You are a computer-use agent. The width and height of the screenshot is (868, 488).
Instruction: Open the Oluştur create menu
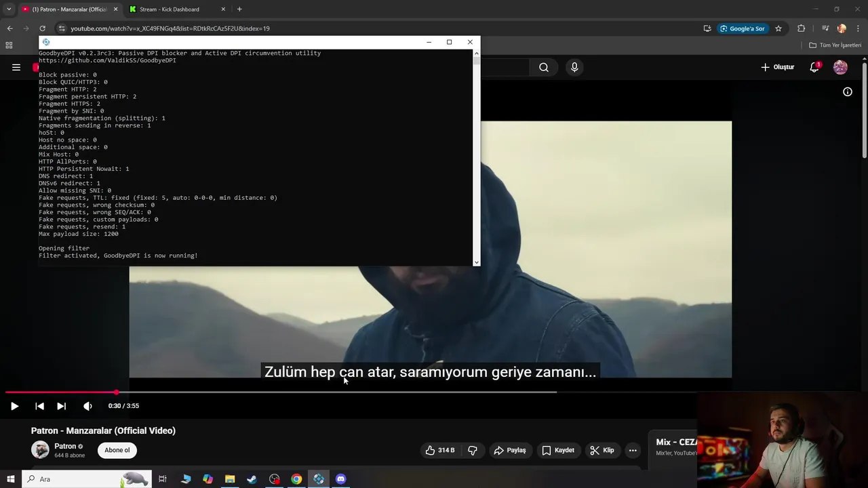777,67
